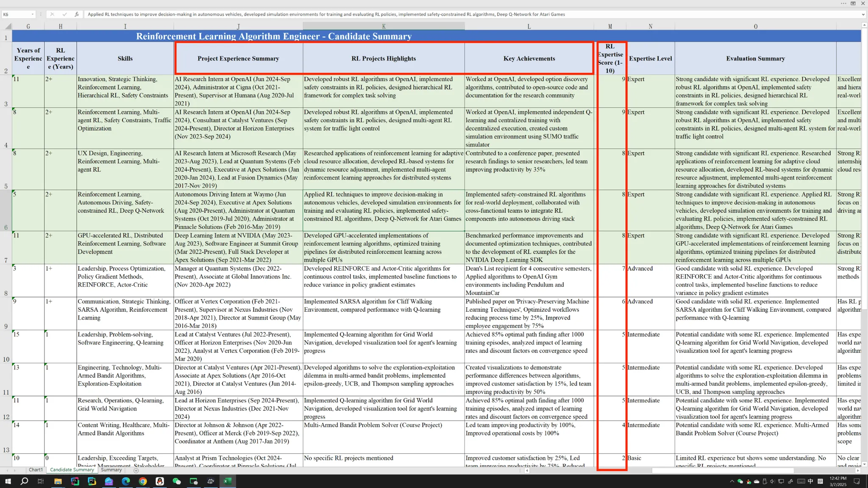The width and height of the screenshot is (868, 488).
Task: Open the Name Box dropdown arrow
Action: point(33,14)
